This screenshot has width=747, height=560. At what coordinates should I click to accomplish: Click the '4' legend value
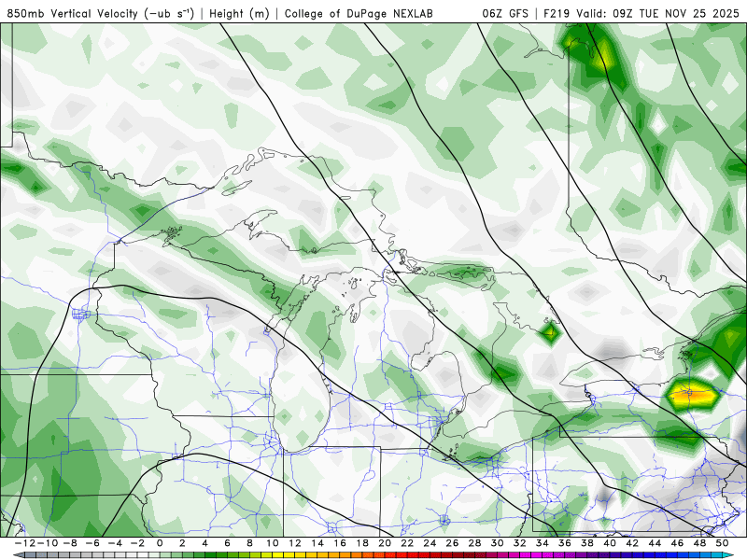[204, 543]
